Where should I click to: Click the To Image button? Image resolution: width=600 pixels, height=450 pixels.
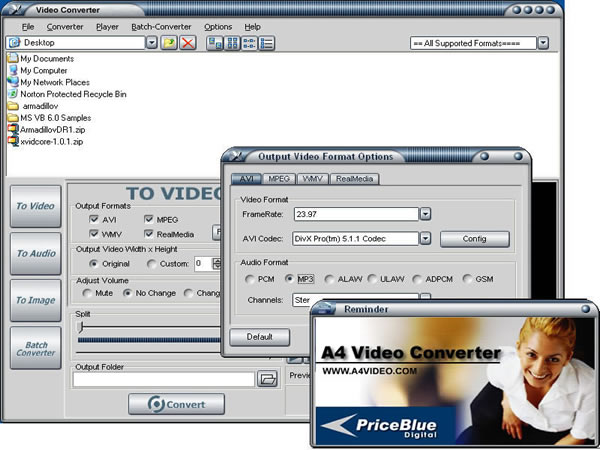tap(36, 300)
